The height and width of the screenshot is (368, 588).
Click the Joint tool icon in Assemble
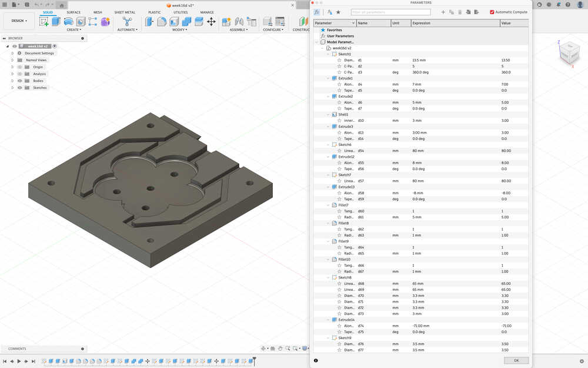pos(239,21)
